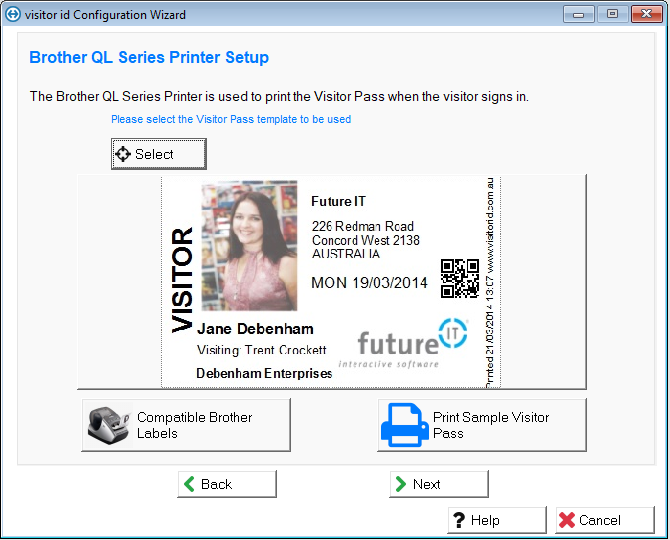Minimize the Configuration Wizard window

[579, 14]
